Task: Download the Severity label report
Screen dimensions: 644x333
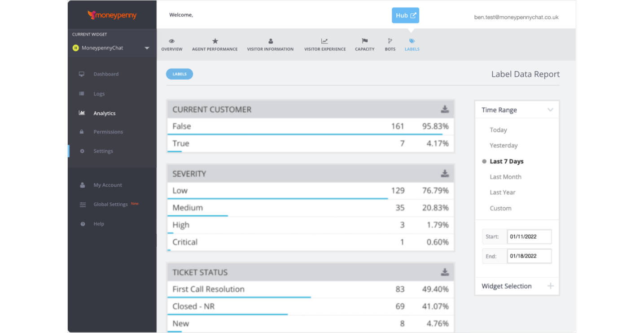Action: tap(444, 173)
